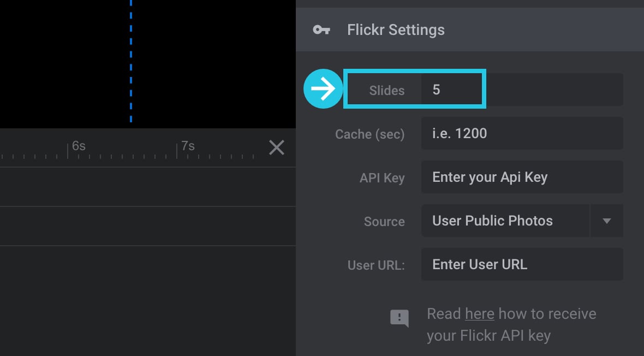Click the 6s mark on timeline ruler
Image resolution: width=644 pixels, height=356 pixels.
79,146
